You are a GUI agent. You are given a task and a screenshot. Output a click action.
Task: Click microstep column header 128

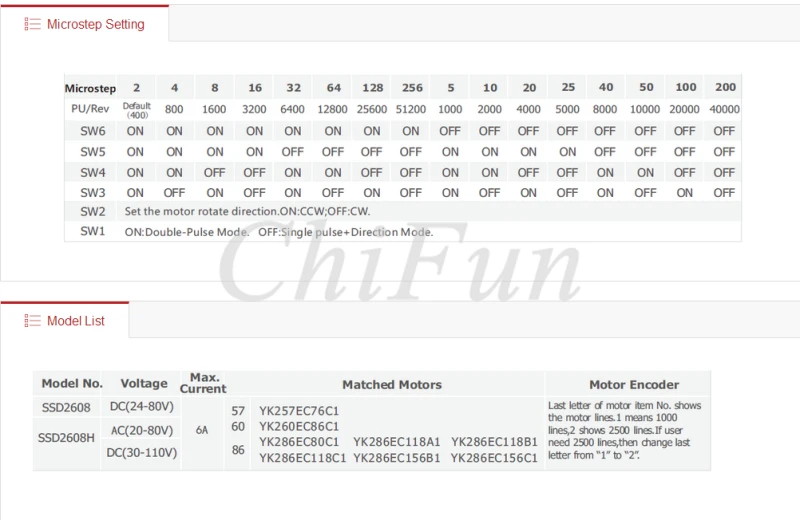372,88
